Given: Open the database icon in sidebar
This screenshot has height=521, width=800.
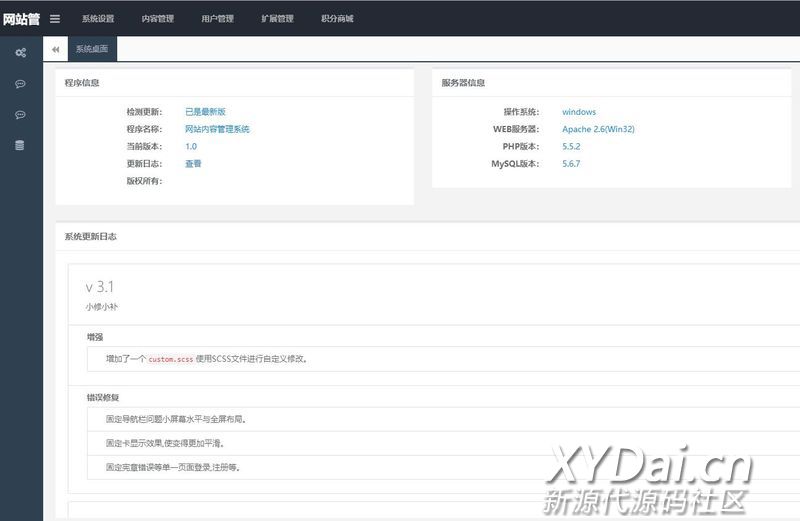Looking at the screenshot, I should [x=20, y=146].
